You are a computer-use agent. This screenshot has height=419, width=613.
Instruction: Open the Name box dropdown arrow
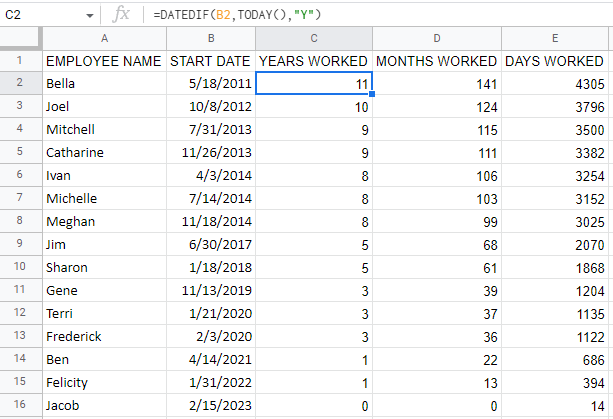point(90,15)
